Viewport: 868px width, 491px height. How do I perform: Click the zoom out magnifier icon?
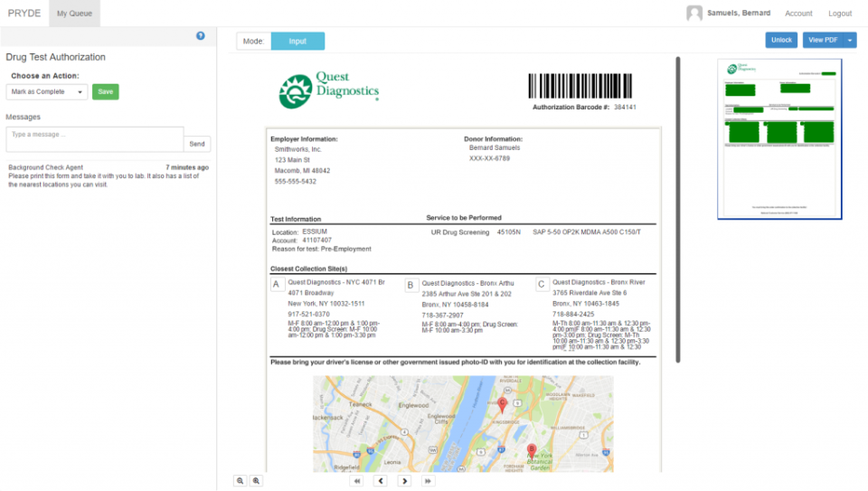[241, 481]
